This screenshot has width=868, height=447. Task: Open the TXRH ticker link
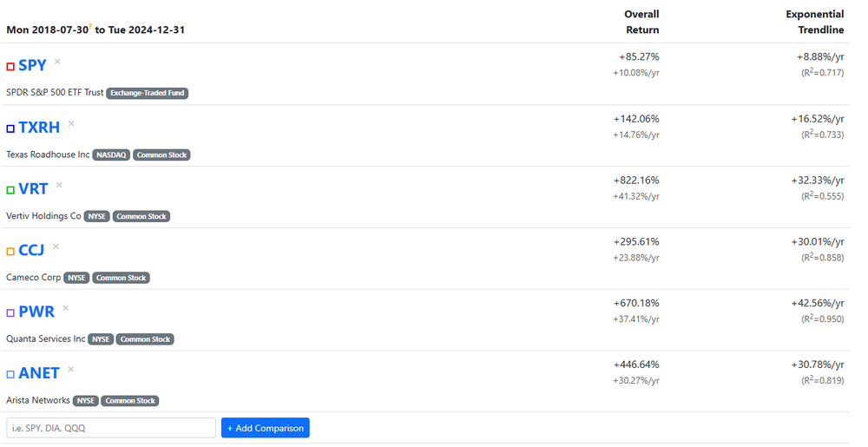(x=39, y=128)
